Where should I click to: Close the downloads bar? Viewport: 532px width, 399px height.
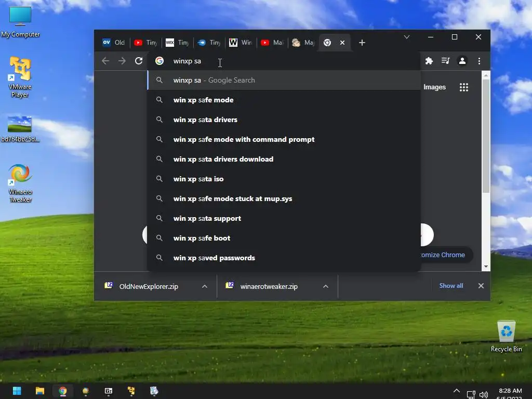[481, 286]
